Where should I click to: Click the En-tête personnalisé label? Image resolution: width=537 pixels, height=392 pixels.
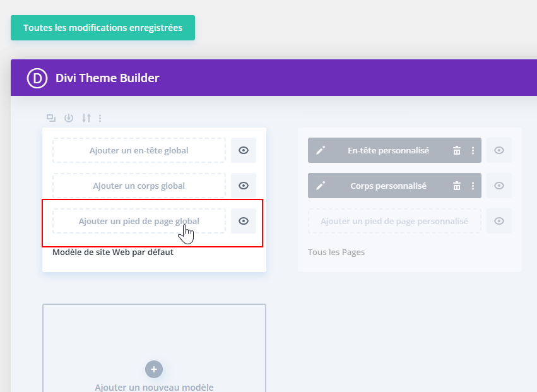pos(388,150)
